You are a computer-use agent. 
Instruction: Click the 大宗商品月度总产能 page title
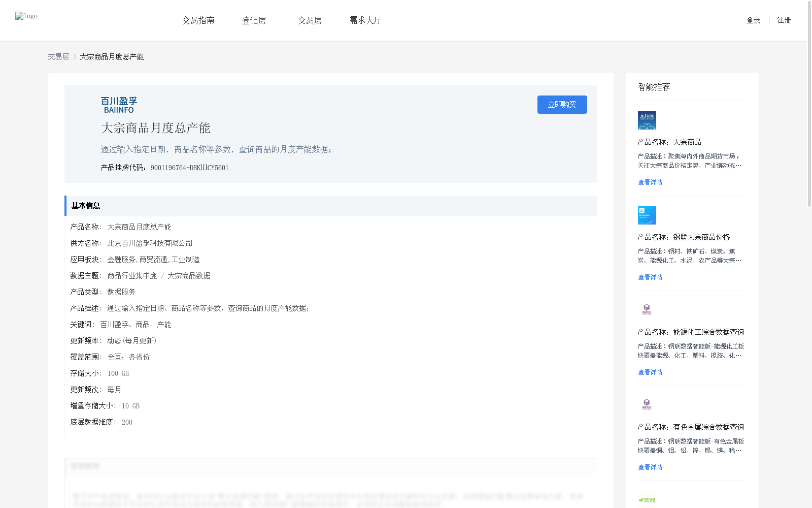[156, 128]
